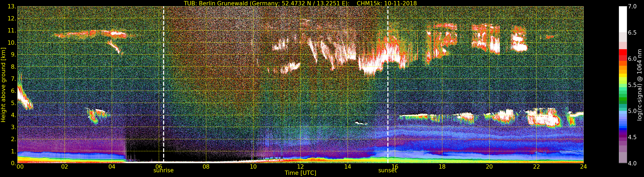Click the x-axis tick label '08'
This screenshot has height=177, width=644.
click(206, 167)
